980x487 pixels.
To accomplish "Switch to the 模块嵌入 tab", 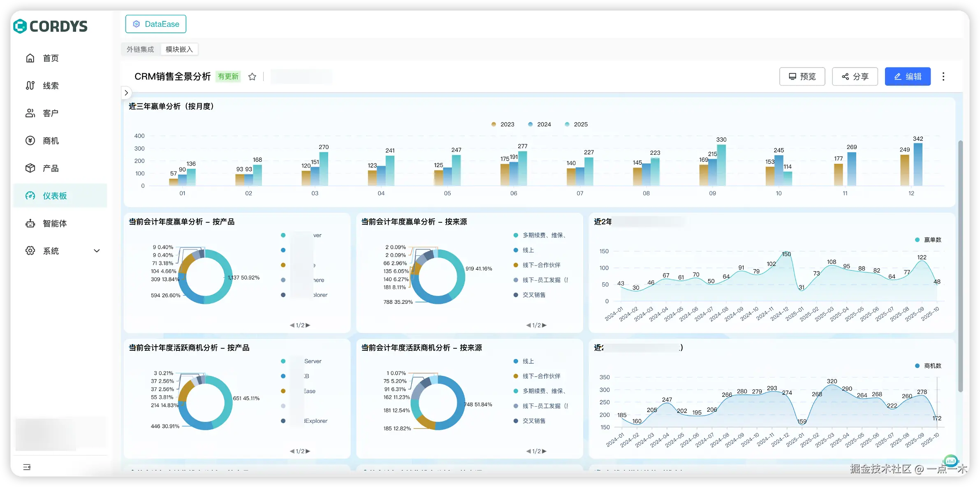I will pos(179,49).
